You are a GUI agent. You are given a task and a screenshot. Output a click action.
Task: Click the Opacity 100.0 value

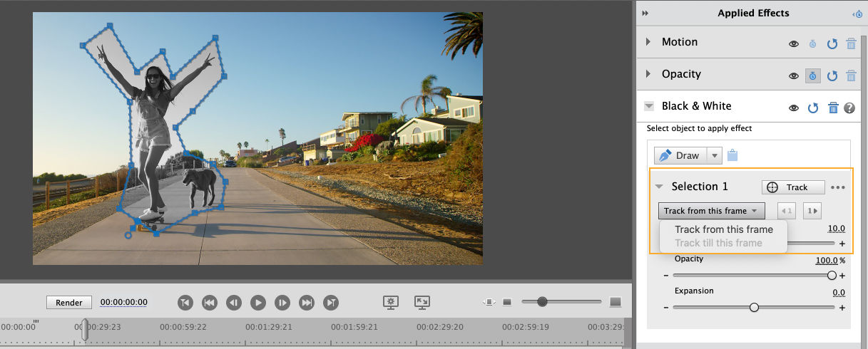(x=827, y=261)
